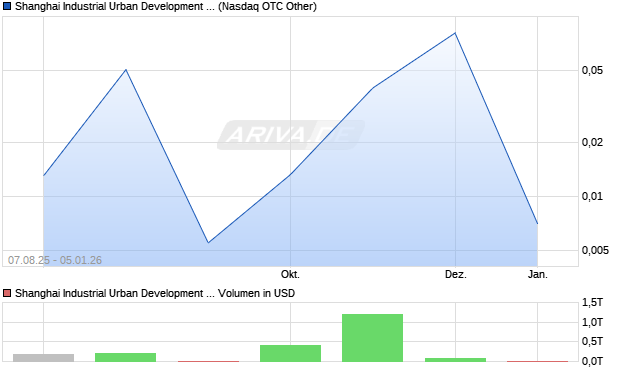Click the price line point at Okt.
The width and height of the screenshot is (620, 371).
click(x=290, y=174)
